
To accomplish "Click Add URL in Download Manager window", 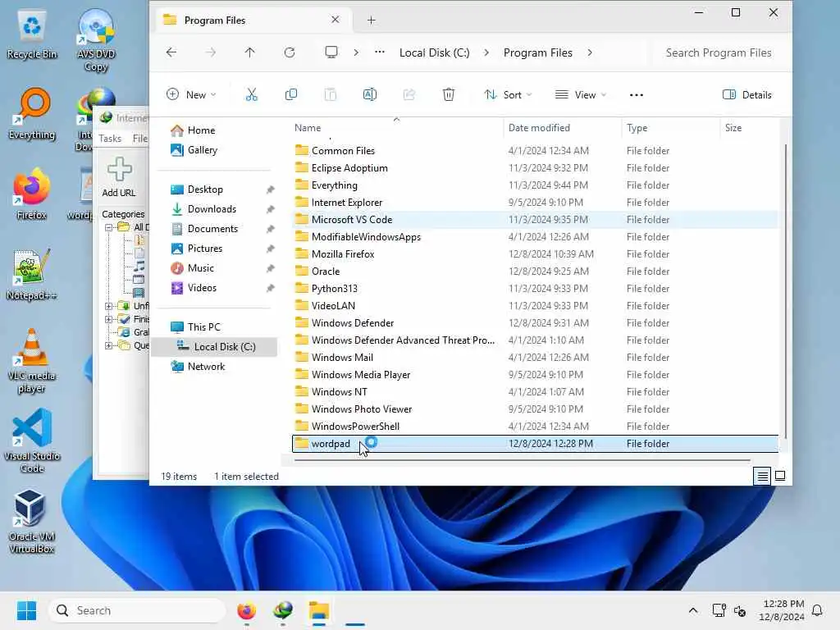I will [119, 177].
